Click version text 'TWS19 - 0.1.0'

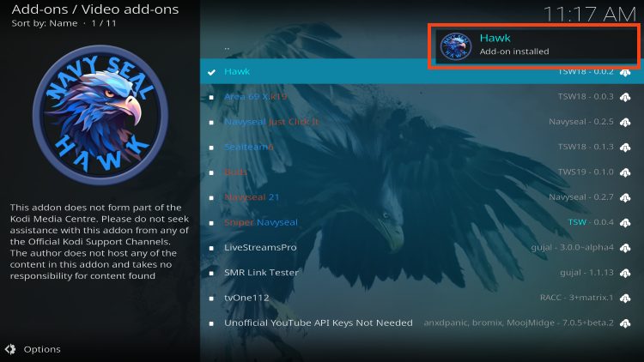point(586,172)
